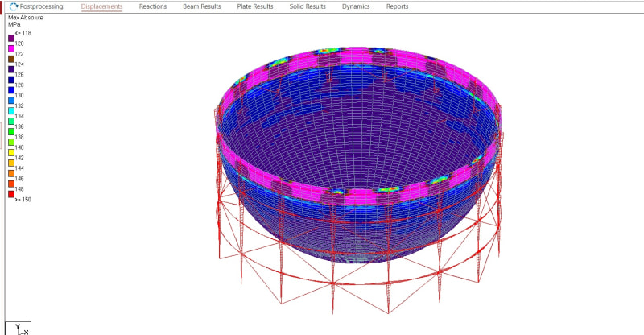644x335 pixels.
Task: Select the magenta 120 legend swatch
Action: coord(11,48)
